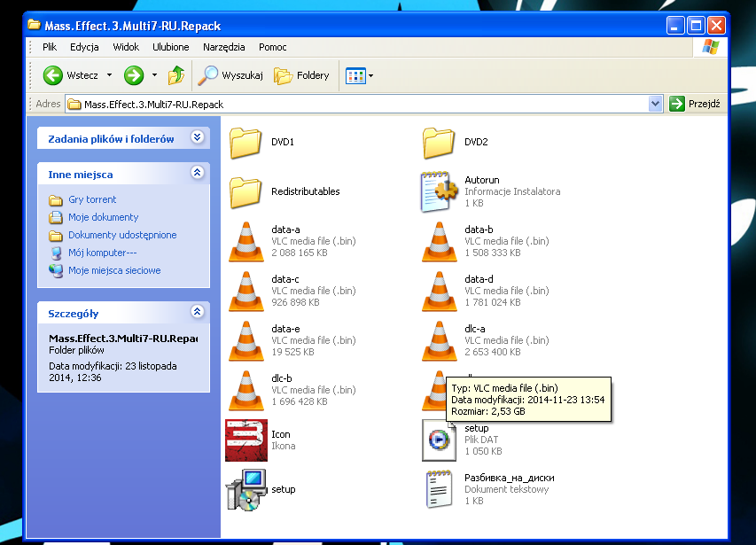Select the data-d VLC cone icon
Viewport: 756px width, 545px height.
[440, 292]
